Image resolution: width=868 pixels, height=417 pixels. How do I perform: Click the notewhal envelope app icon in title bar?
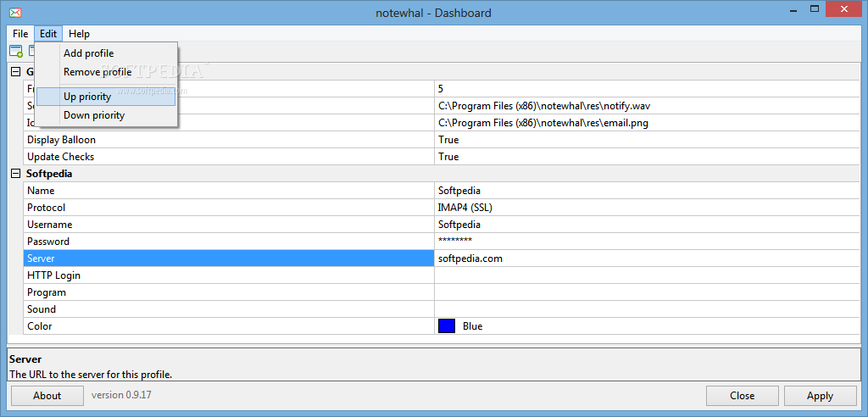point(15,12)
